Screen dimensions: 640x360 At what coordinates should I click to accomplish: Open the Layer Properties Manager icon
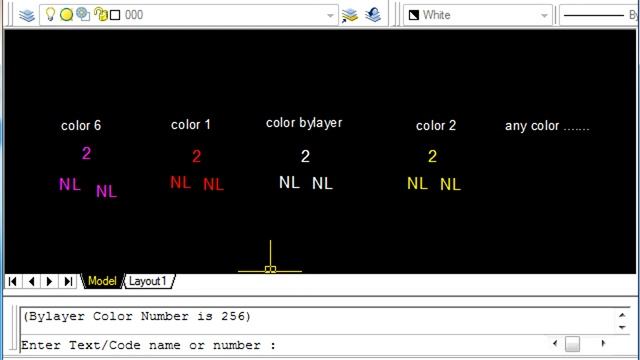tap(27, 16)
